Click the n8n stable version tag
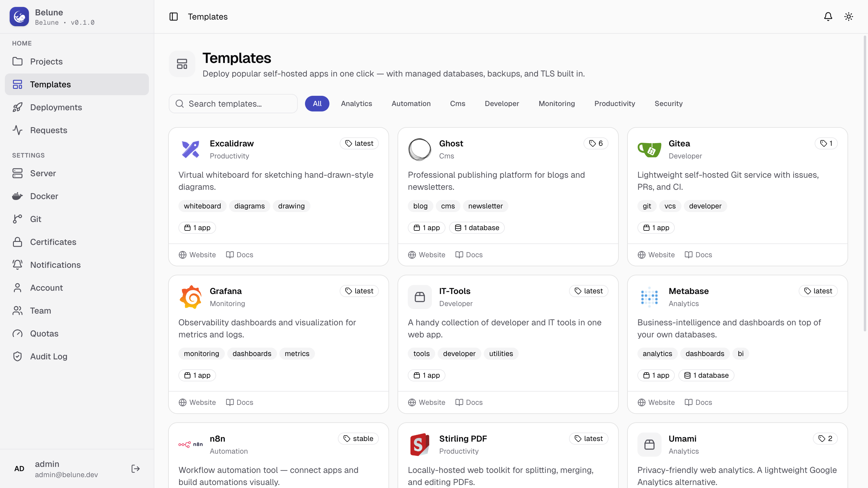The width and height of the screenshot is (868, 488). (358, 439)
